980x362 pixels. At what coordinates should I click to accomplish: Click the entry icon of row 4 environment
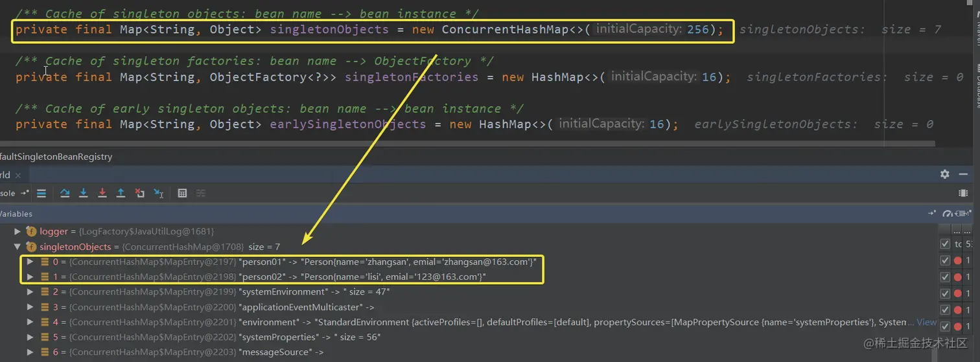click(x=45, y=322)
